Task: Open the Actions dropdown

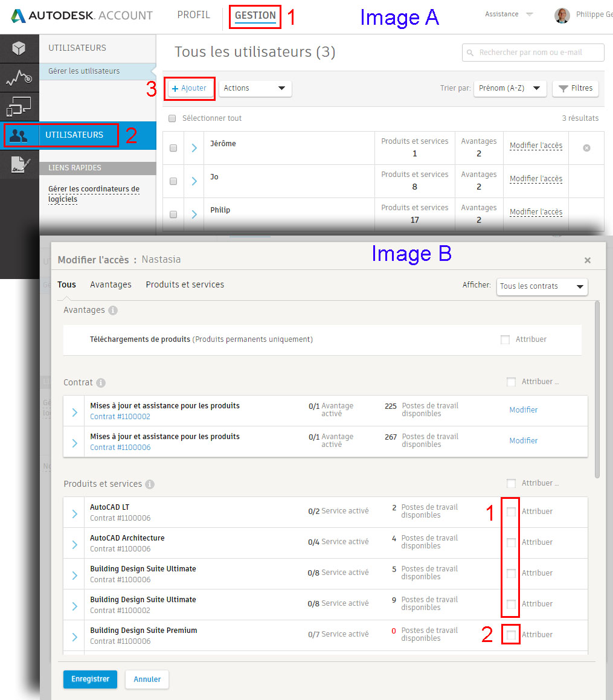Action: click(255, 88)
